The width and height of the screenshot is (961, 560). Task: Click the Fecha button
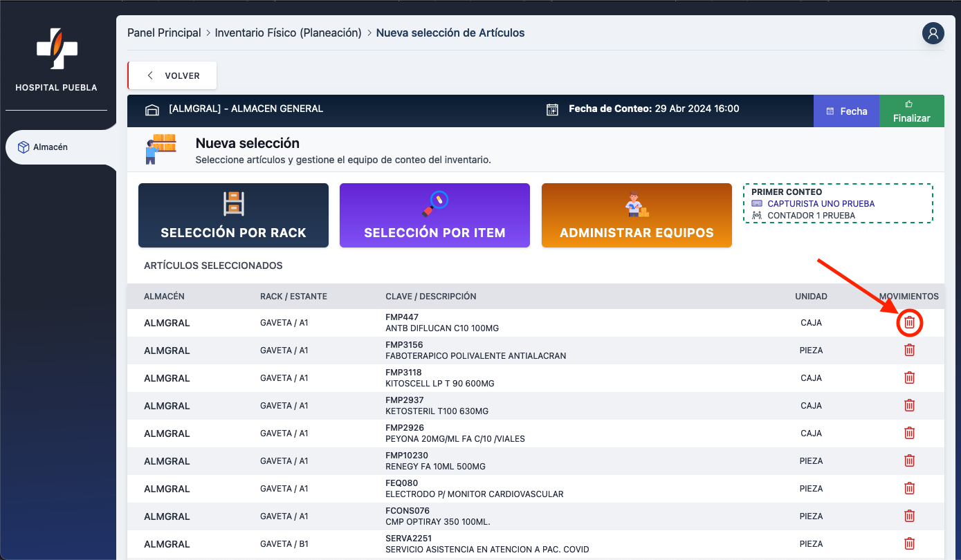[846, 111]
